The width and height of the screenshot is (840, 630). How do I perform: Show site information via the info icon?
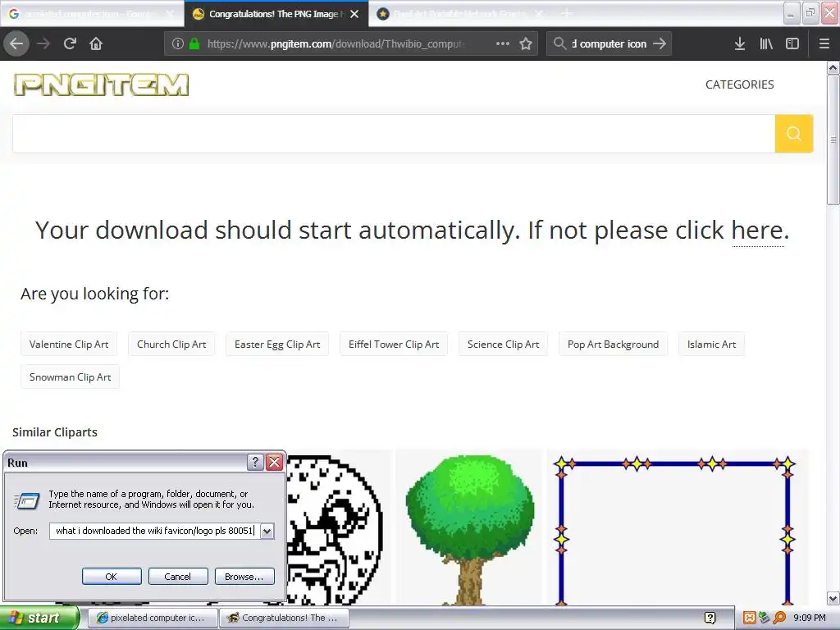point(178,44)
